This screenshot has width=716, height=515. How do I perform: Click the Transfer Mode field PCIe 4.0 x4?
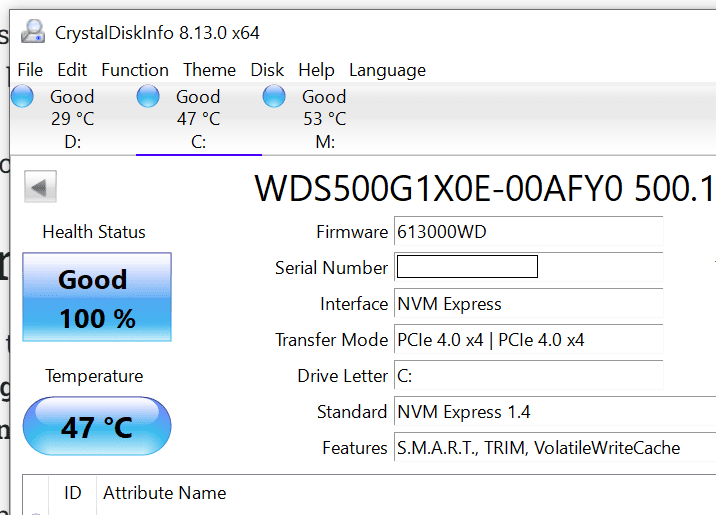(529, 339)
